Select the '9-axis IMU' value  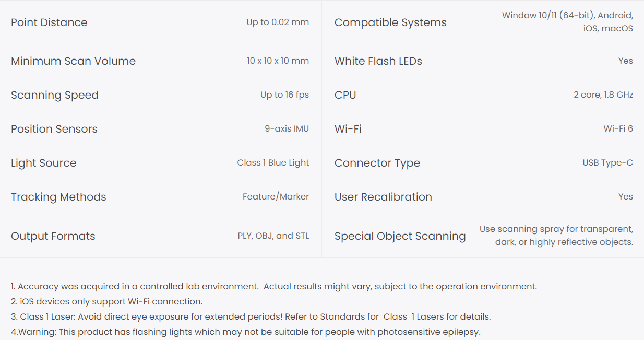click(287, 129)
